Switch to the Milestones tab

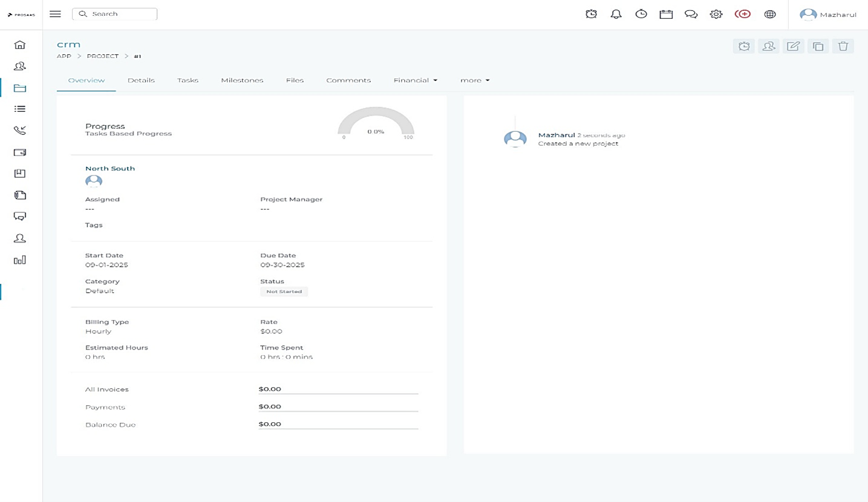tap(242, 80)
